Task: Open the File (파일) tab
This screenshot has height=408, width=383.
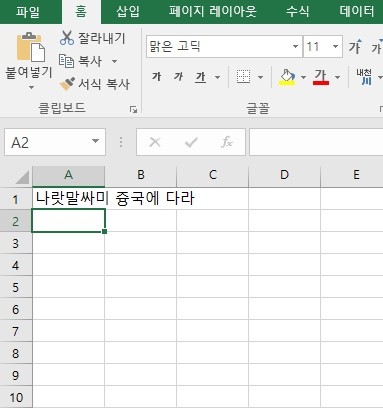Action: click(x=28, y=12)
